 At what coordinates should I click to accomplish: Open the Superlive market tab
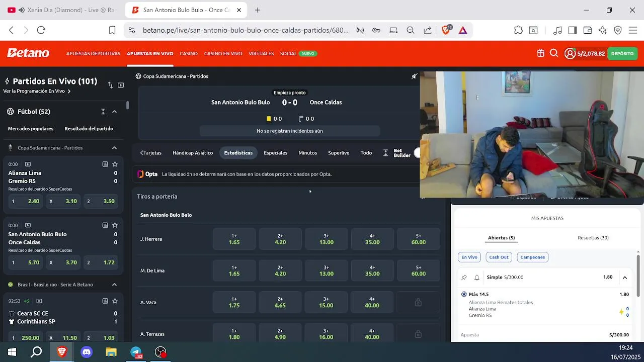click(x=339, y=153)
